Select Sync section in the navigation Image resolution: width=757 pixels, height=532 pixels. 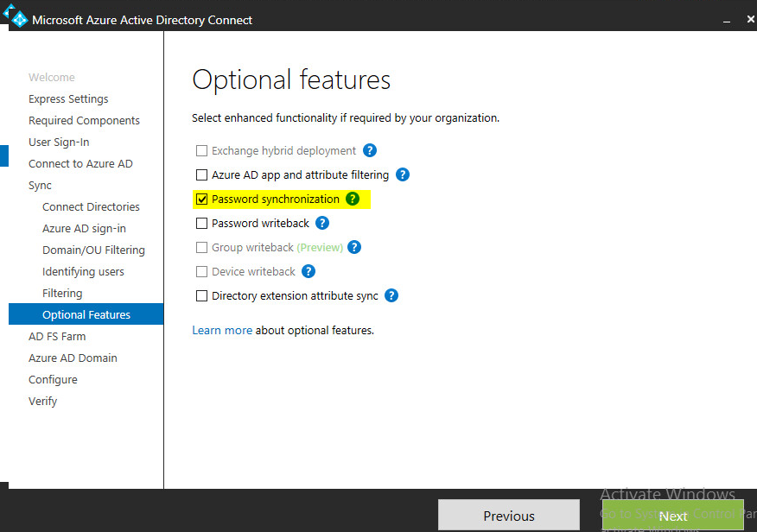point(40,185)
